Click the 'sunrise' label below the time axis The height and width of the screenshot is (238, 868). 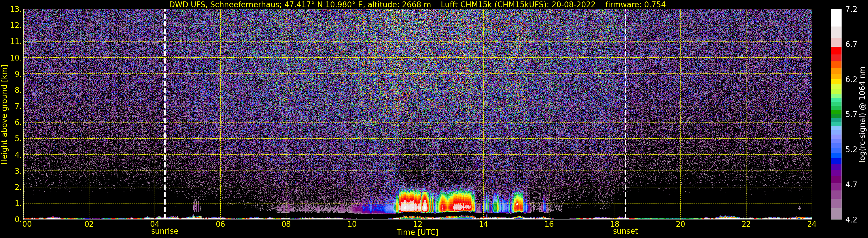point(165,231)
